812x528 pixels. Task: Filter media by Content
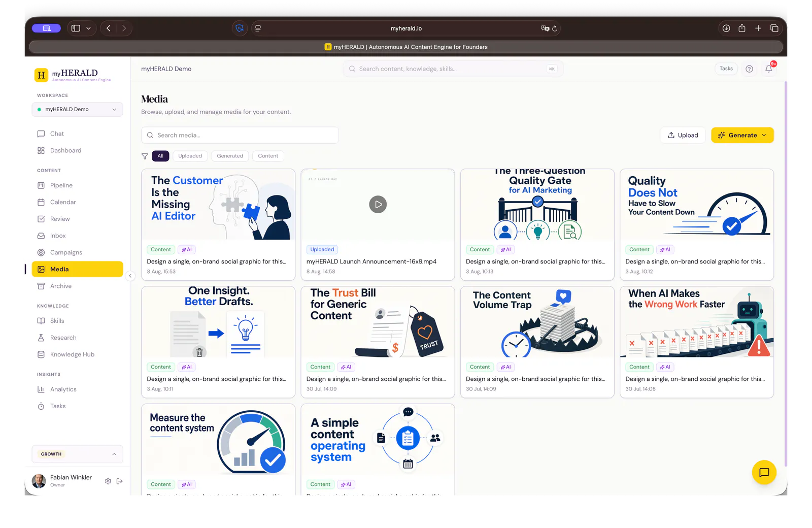(x=268, y=156)
